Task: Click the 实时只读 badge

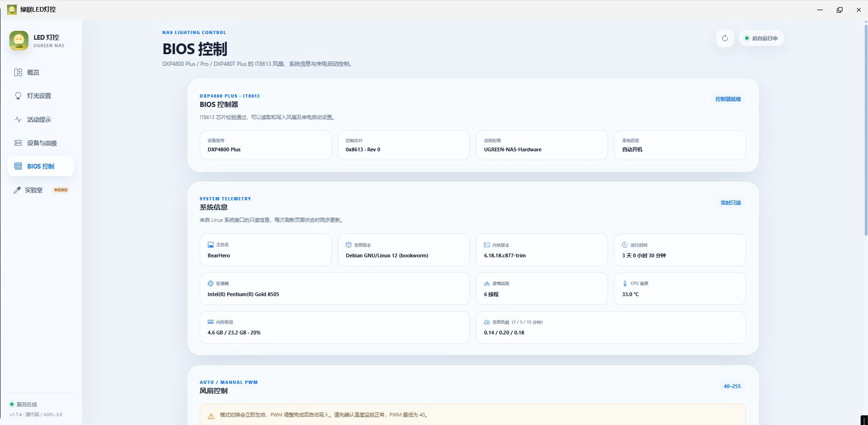Action: pyautogui.click(x=730, y=203)
